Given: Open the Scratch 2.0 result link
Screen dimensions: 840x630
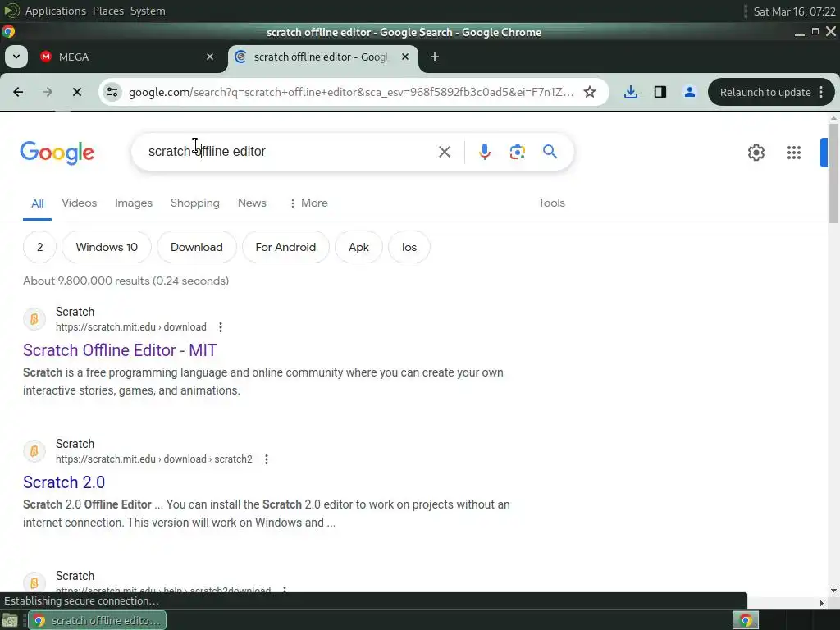Looking at the screenshot, I should click(64, 482).
